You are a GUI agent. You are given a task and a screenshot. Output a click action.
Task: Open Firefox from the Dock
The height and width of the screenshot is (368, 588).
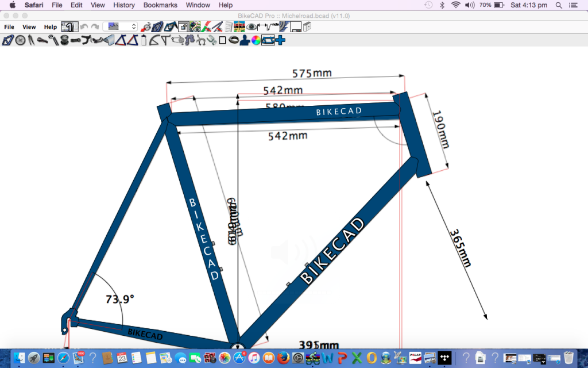tap(283, 358)
